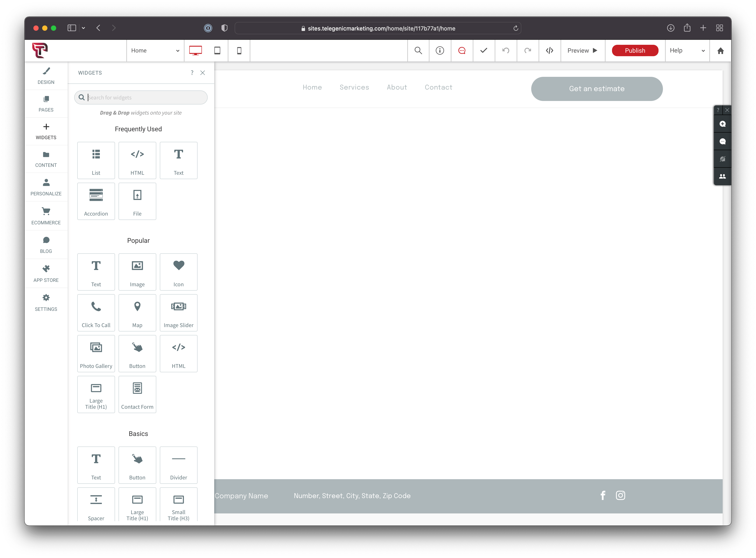This screenshot has width=756, height=558.
Task: Select the Widgets sidebar tab
Action: pos(46,131)
